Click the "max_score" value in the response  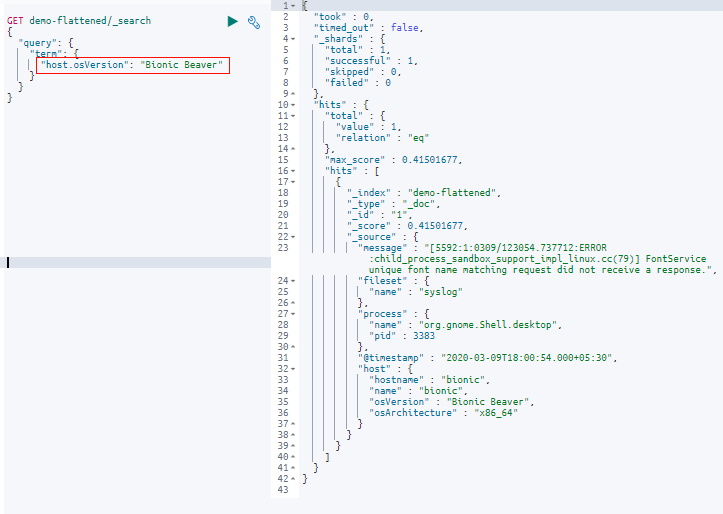click(429, 160)
